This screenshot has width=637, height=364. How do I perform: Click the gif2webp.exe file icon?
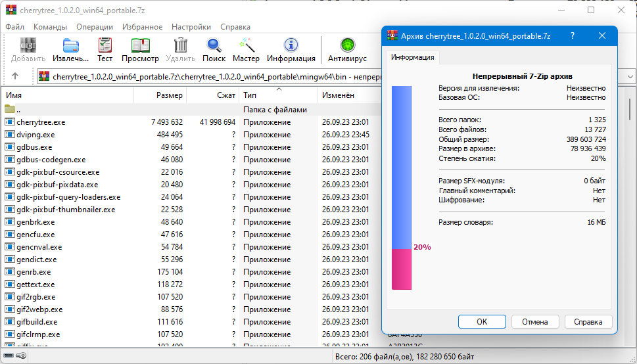point(10,309)
